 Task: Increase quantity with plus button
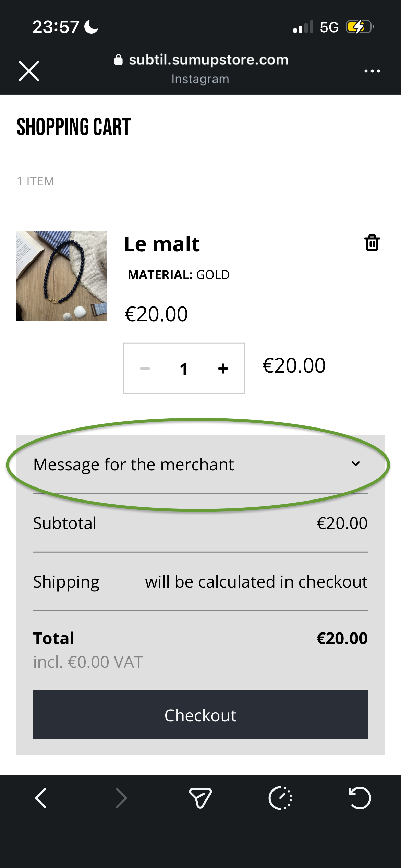click(x=223, y=369)
